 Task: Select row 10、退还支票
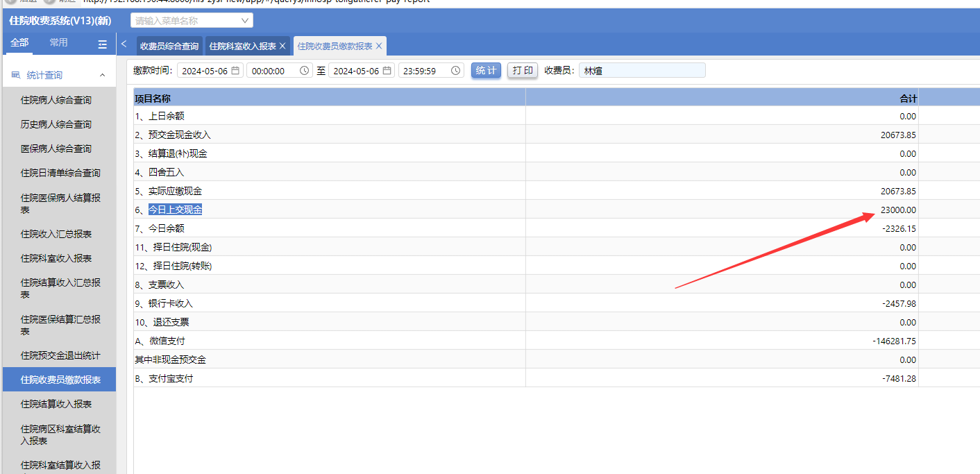tap(557, 322)
